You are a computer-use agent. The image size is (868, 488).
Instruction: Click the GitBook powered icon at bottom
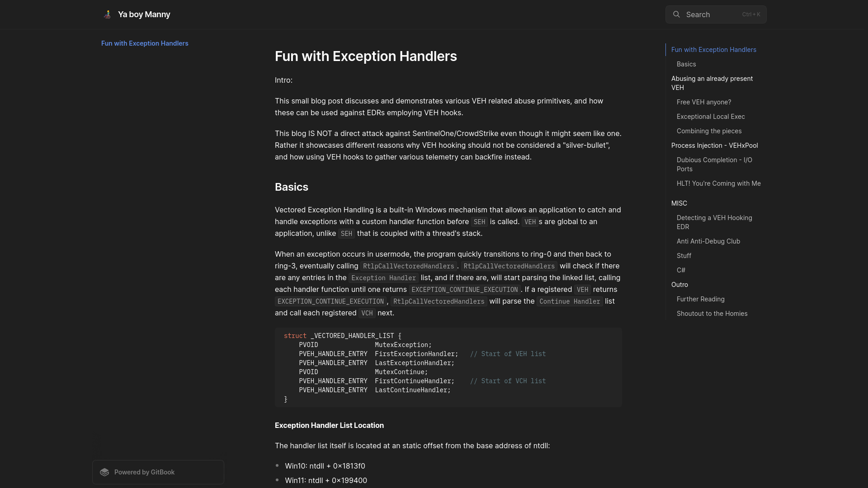105,472
